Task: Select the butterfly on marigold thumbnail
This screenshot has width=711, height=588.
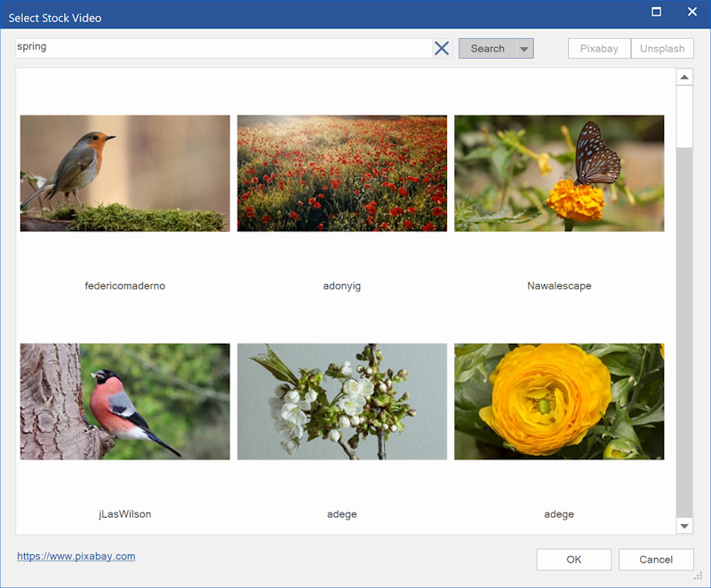Action: (559, 173)
